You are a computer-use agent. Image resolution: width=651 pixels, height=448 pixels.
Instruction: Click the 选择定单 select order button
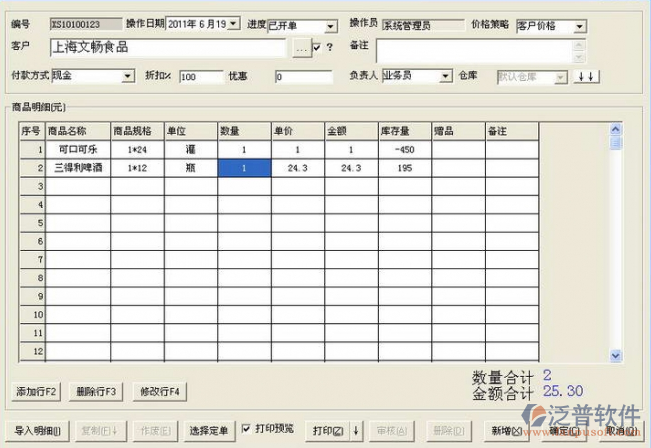coord(209,431)
